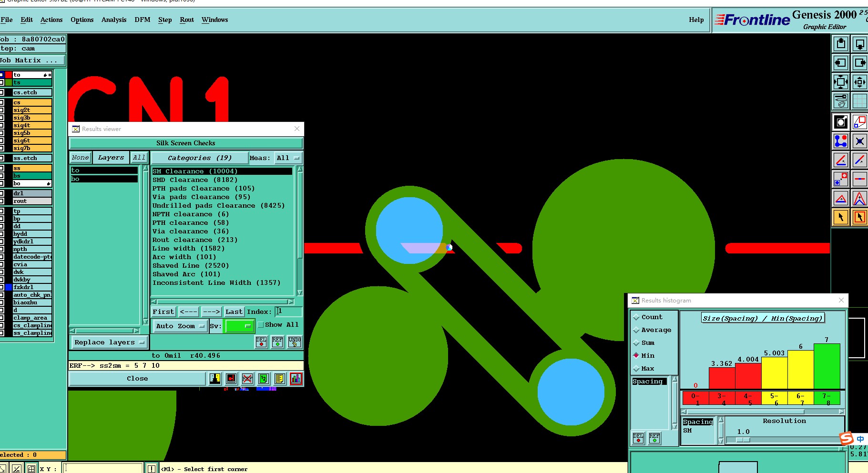Open the Job Matrix ... button

point(32,60)
